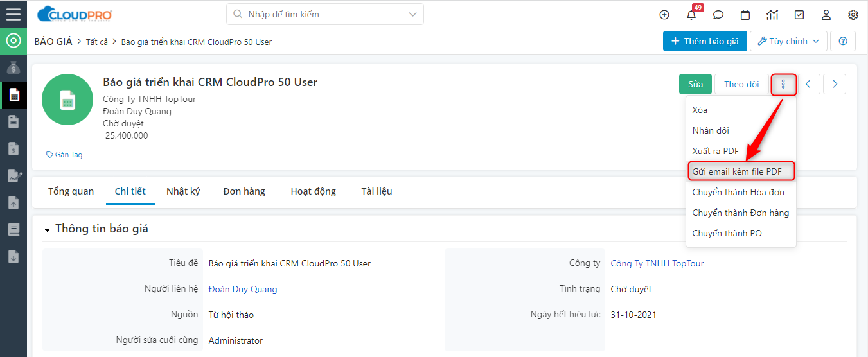
Task: Click the green Sửa button
Action: 695,84
